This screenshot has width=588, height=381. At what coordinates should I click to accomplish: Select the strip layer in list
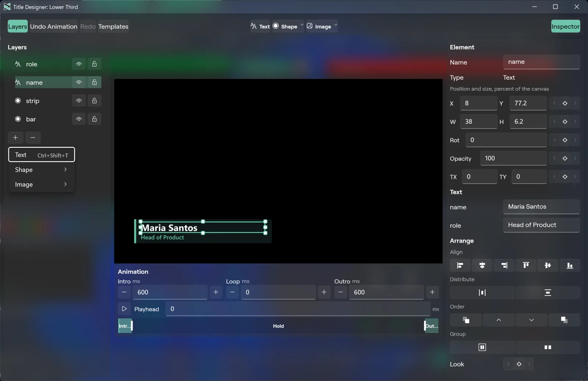click(x=43, y=101)
